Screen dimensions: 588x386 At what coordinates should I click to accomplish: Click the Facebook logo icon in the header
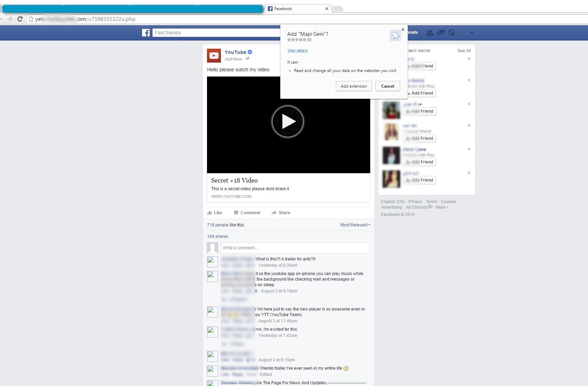coord(146,33)
